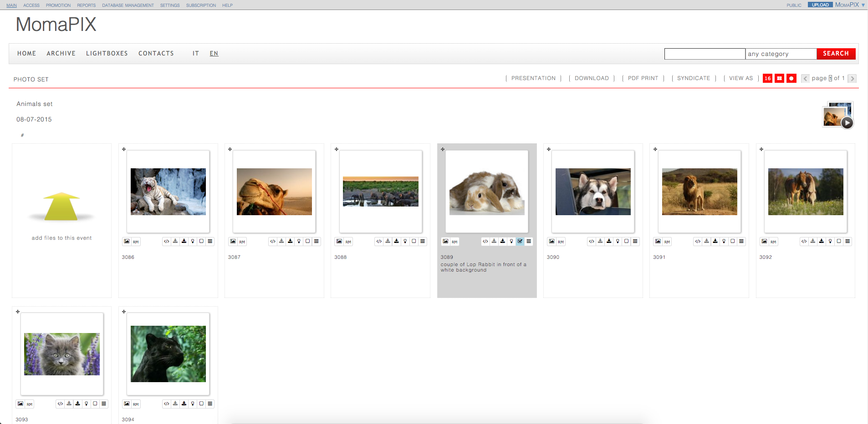This screenshot has height=424, width=868.
Task: Click the lightbulb icon under kitten photo 3093
Action: tap(87, 404)
